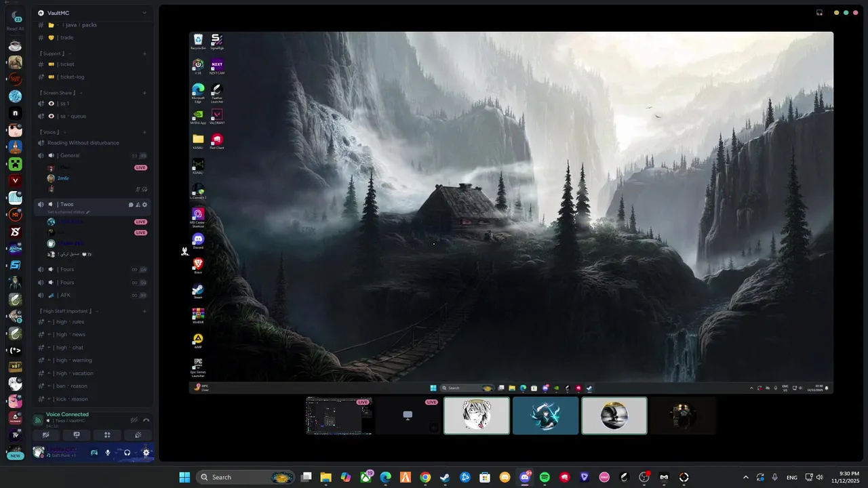Image resolution: width=868 pixels, height=488 pixels.
Task: Edit Twos channel settings gear
Action: point(144,205)
